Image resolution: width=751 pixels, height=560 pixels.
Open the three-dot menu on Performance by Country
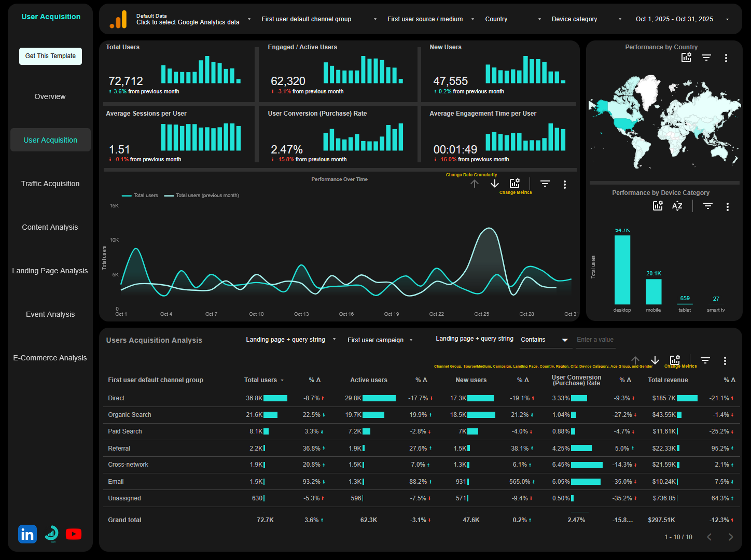coord(726,58)
